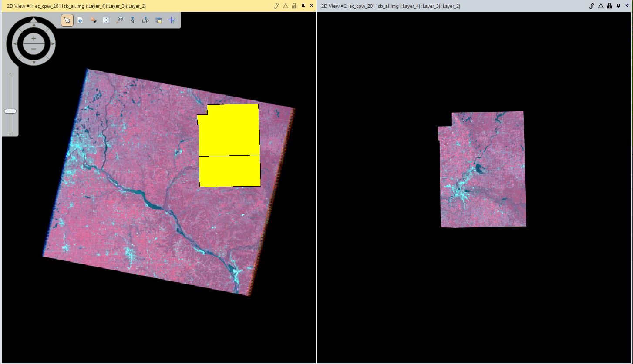The height and width of the screenshot is (364, 633).
Task: Click the rotate-to-North icon
Action: click(x=132, y=20)
